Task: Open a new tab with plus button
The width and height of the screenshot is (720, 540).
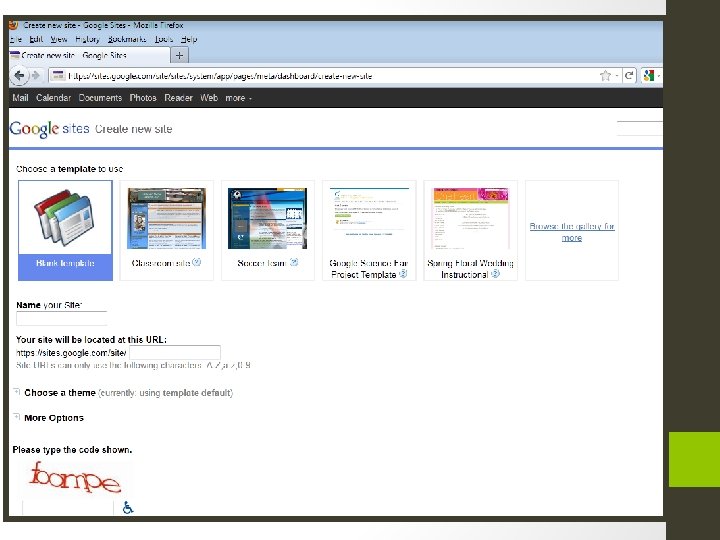Action: click(179, 56)
